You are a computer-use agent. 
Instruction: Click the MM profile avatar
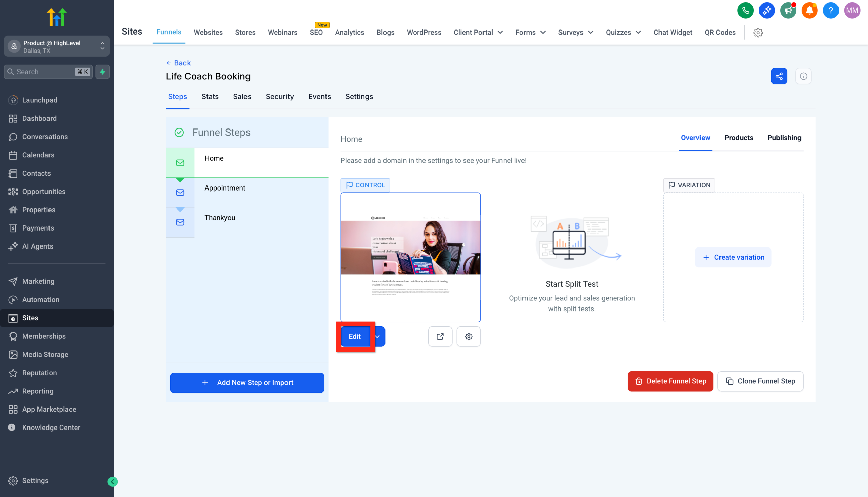tap(852, 10)
